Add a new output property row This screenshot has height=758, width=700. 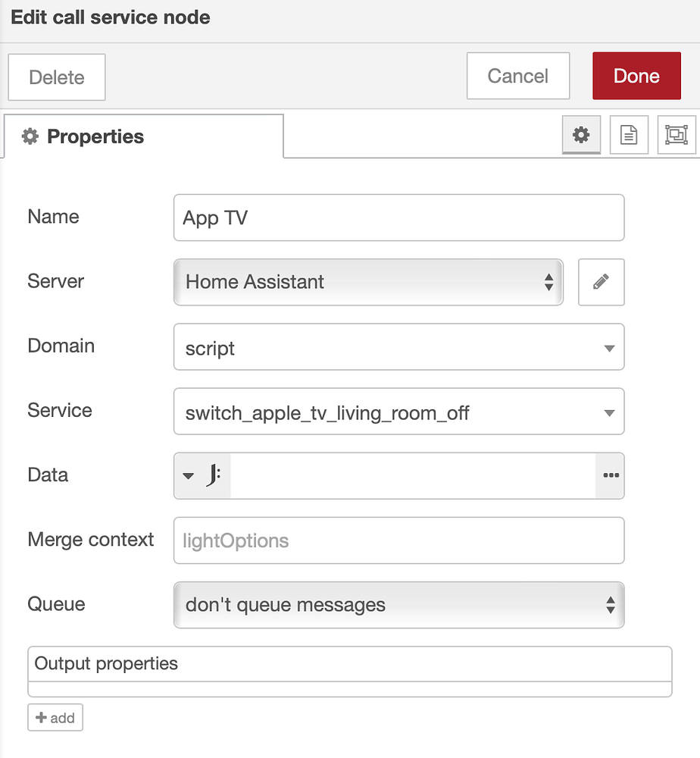(55, 717)
